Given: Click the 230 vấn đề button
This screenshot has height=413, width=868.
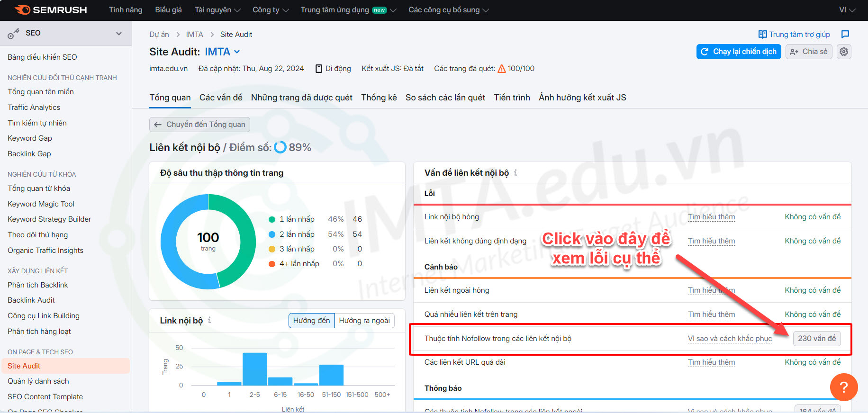Looking at the screenshot, I should click(817, 339).
